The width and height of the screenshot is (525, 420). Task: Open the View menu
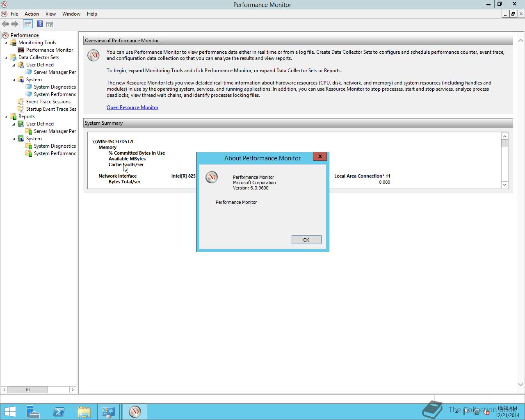tap(50, 14)
